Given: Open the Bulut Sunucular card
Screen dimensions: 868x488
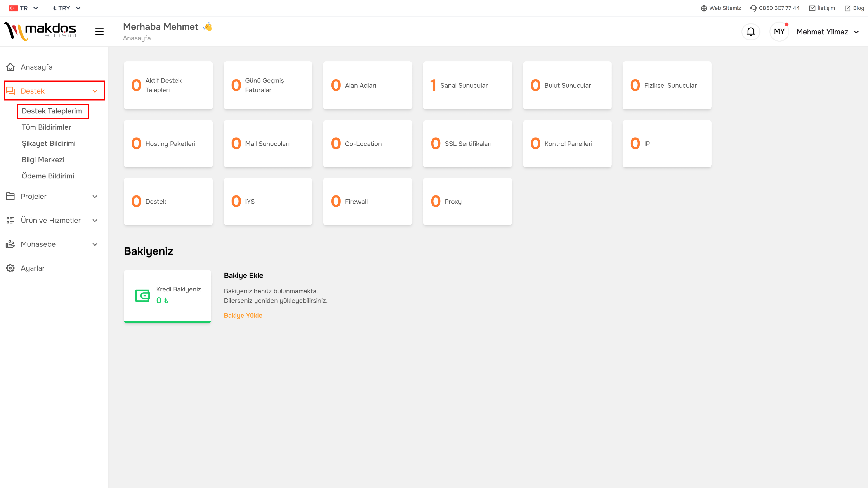Looking at the screenshot, I should [567, 85].
